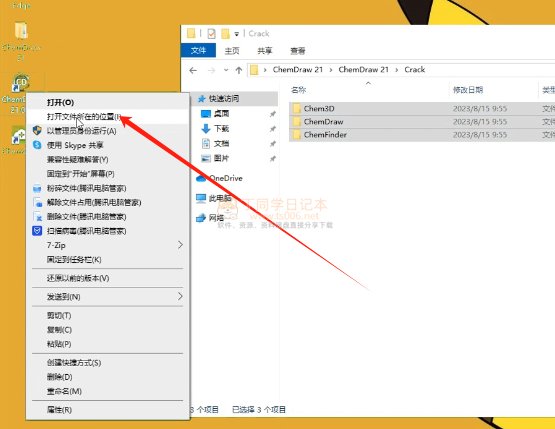This screenshot has height=429, width=555.
Task: Open 图片 in navigation pane
Action: (222, 158)
